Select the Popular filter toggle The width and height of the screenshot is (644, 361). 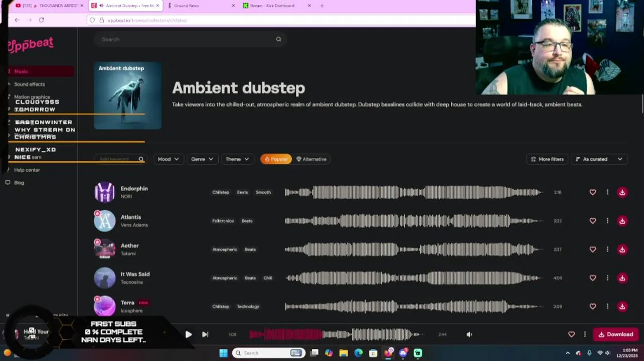click(x=276, y=159)
